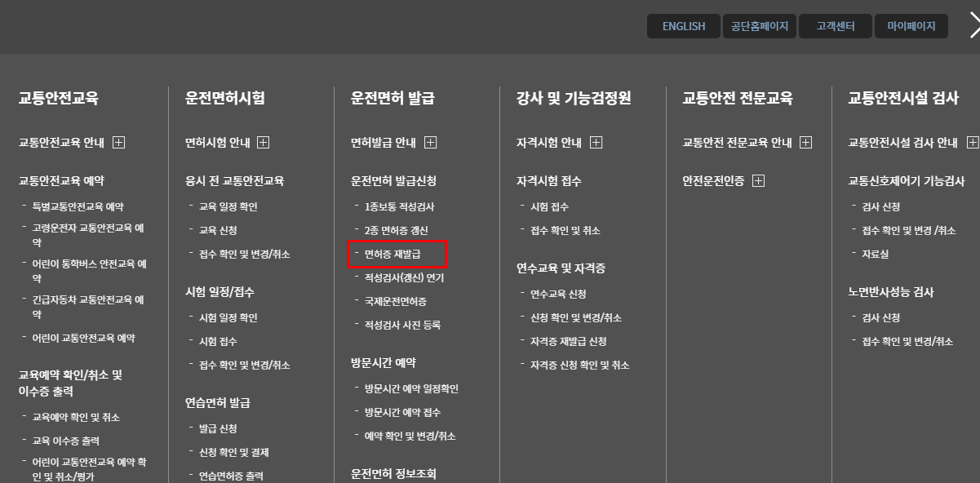Open 검사 신청 under 노면반사성능 검사
The width and height of the screenshot is (980, 483).
point(881,318)
